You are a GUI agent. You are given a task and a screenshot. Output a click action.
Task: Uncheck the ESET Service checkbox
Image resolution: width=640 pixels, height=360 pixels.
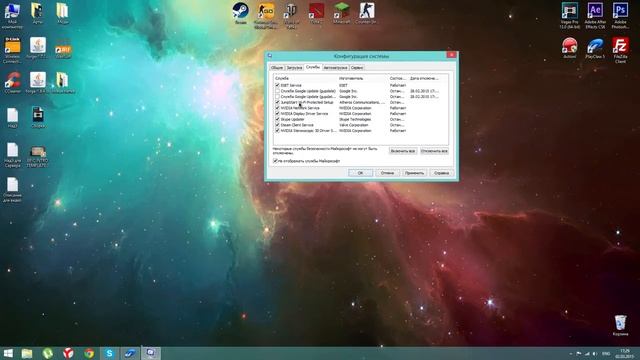pyautogui.click(x=278, y=85)
